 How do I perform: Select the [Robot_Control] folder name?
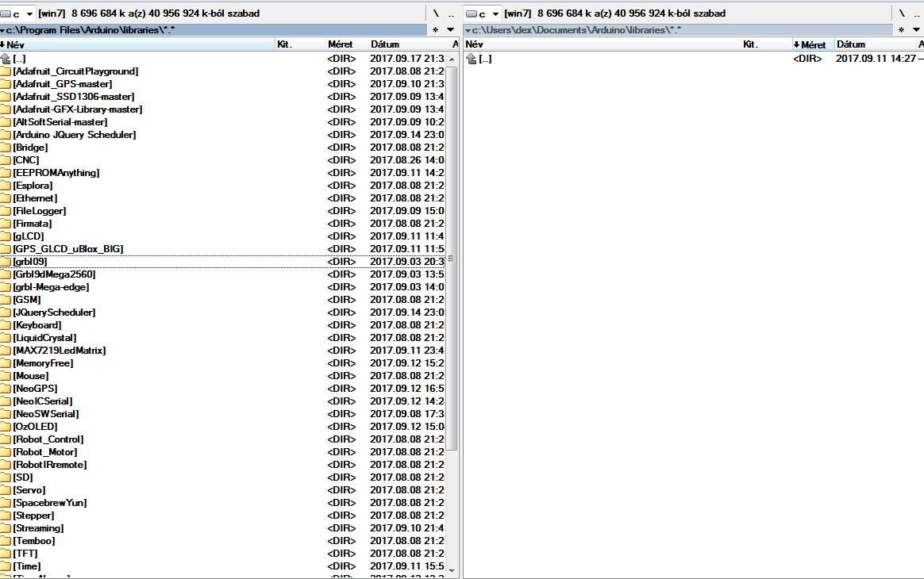(x=48, y=439)
